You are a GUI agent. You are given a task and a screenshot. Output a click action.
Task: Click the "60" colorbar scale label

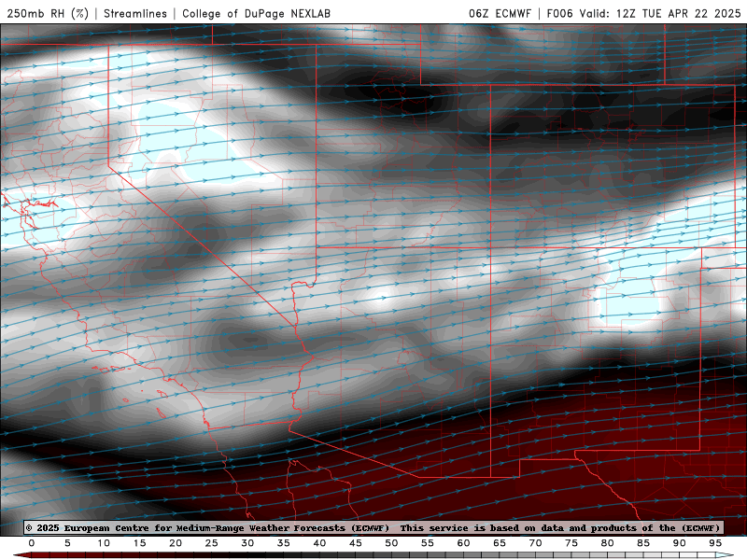click(x=463, y=543)
